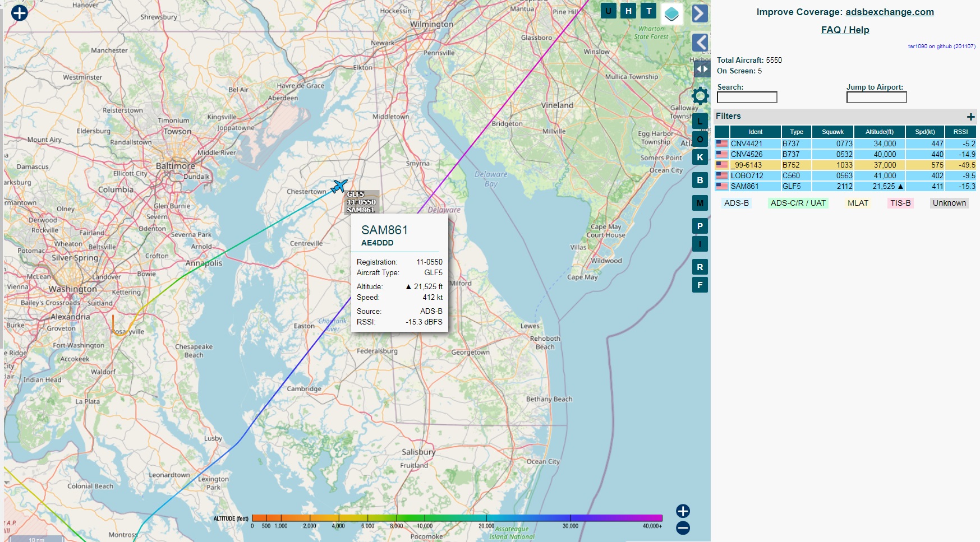
Task: Click the left arrow sidebar button
Action: click(700, 42)
